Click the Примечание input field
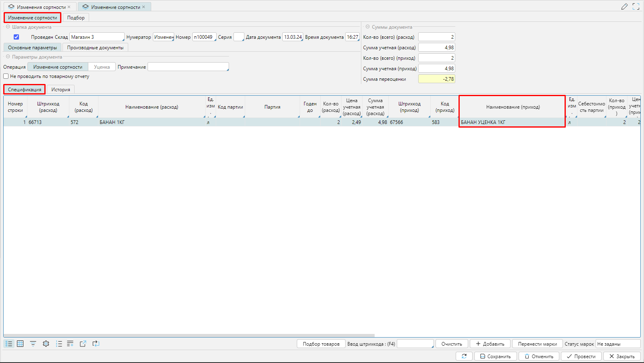The image size is (644, 363). (188, 67)
